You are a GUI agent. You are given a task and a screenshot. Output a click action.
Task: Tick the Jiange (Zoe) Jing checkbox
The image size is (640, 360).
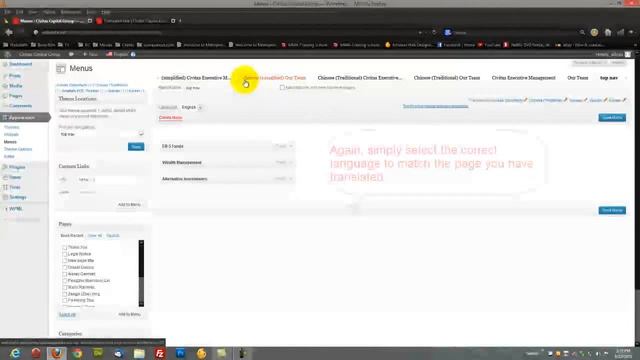tap(64, 294)
